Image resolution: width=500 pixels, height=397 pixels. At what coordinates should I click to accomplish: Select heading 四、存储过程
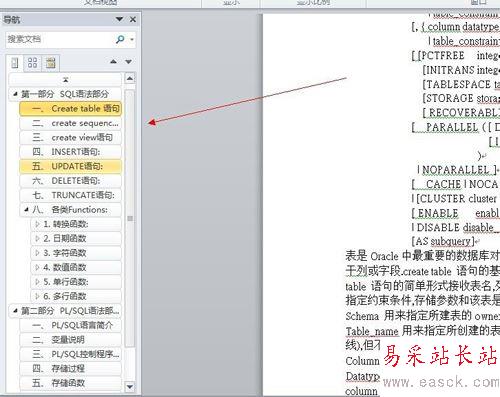point(70,369)
